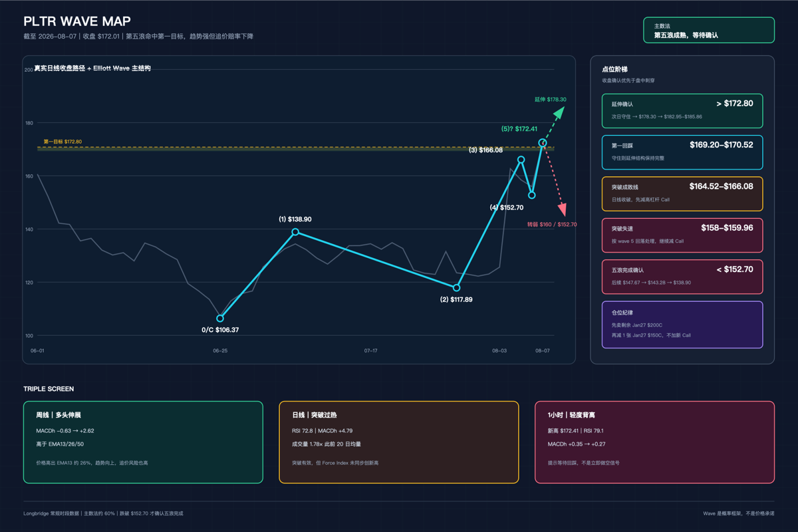
Task: Click the 提示等待回踩，不是立即做空信号 note
Action: [583, 463]
